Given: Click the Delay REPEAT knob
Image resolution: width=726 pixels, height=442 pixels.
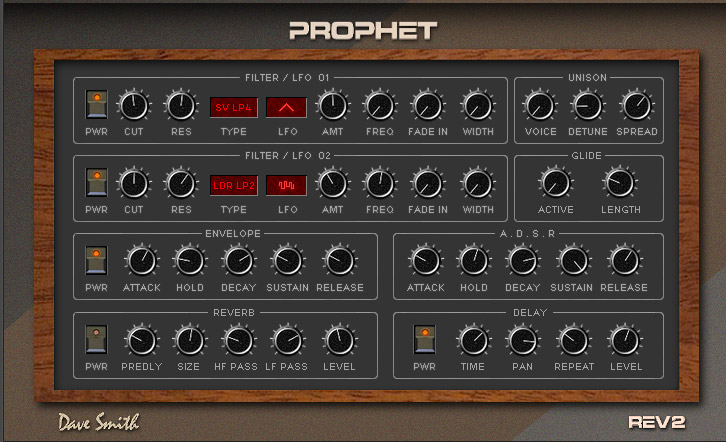Looking at the screenshot, I should coord(574,340).
